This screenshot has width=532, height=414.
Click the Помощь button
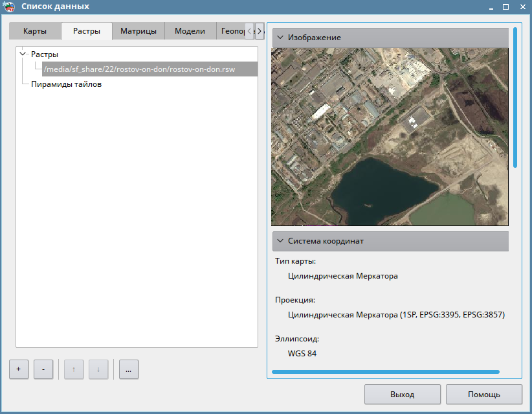(483, 394)
